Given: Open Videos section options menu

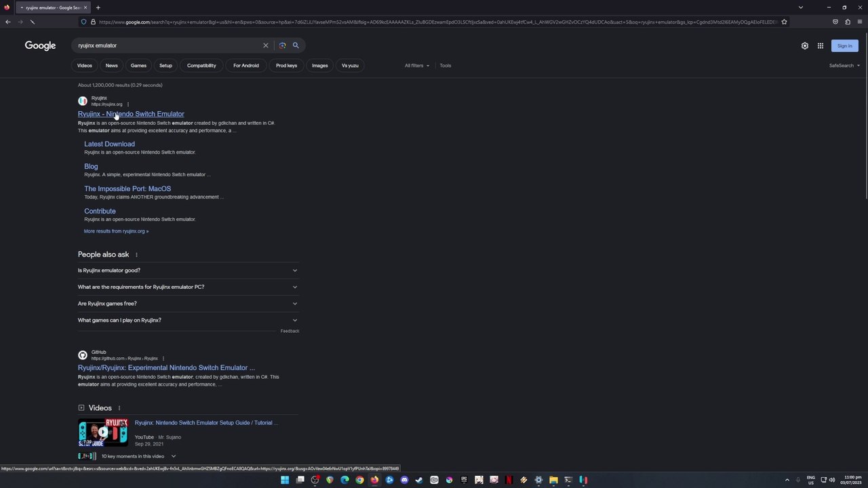Looking at the screenshot, I should tap(119, 408).
